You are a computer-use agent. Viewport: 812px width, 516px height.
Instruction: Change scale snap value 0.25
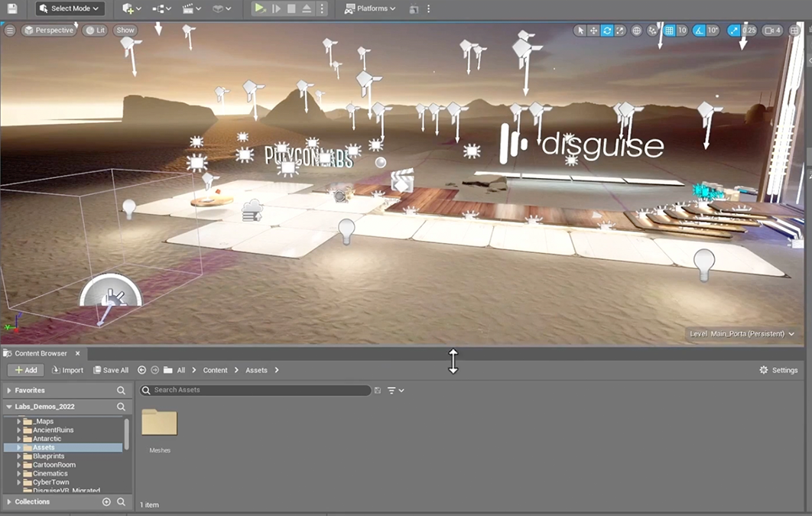pos(749,31)
